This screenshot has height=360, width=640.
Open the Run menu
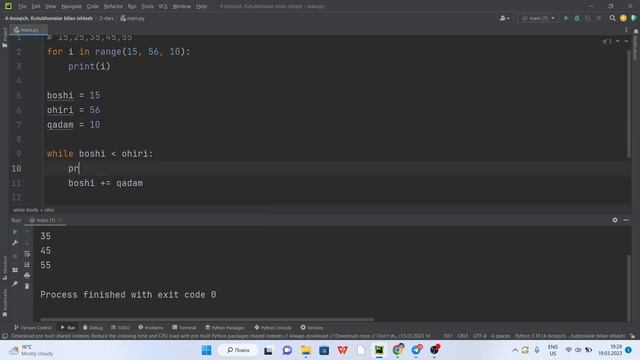point(132,6)
